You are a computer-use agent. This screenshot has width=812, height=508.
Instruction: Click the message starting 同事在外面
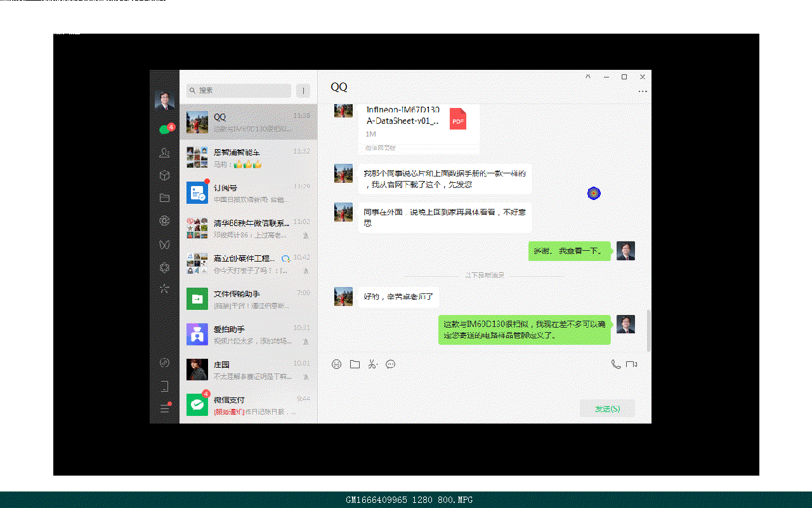(445, 218)
